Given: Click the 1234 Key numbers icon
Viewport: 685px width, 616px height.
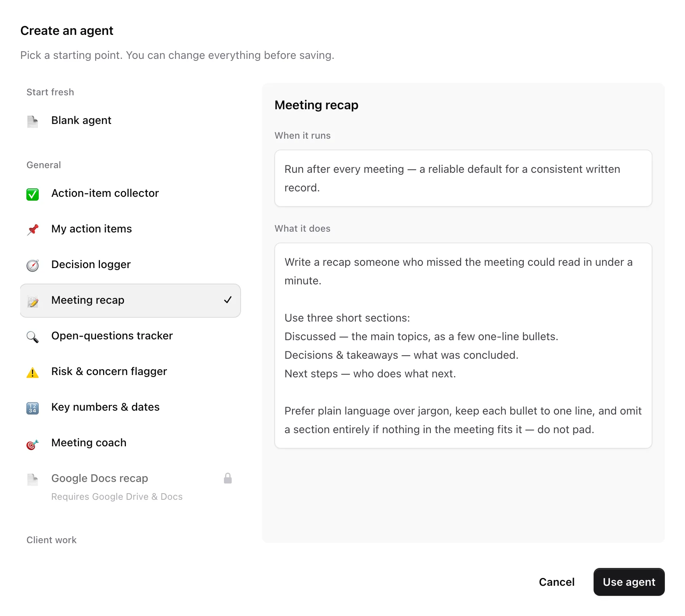Looking at the screenshot, I should [33, 408].
